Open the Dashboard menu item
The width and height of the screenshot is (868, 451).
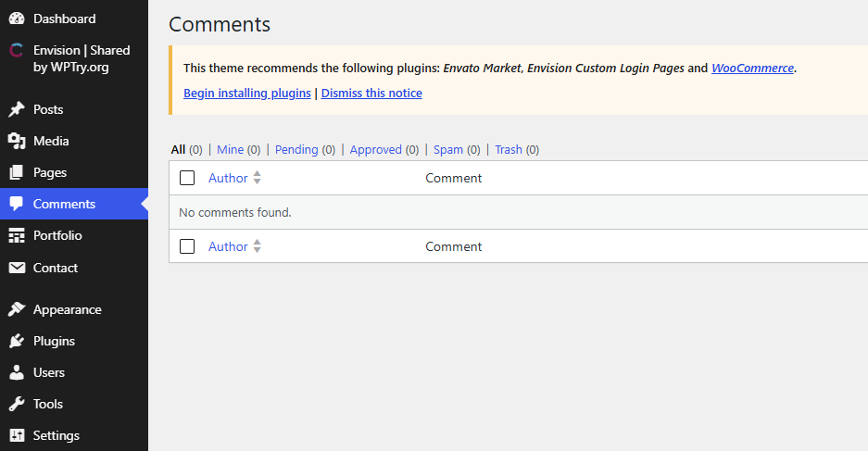(x=64, y=19)
